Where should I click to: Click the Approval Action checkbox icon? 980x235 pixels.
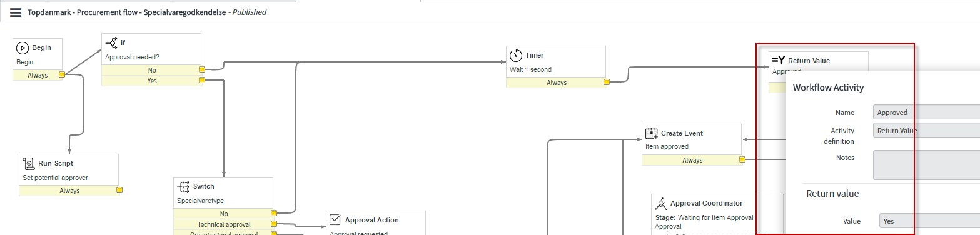pos(335,220)
